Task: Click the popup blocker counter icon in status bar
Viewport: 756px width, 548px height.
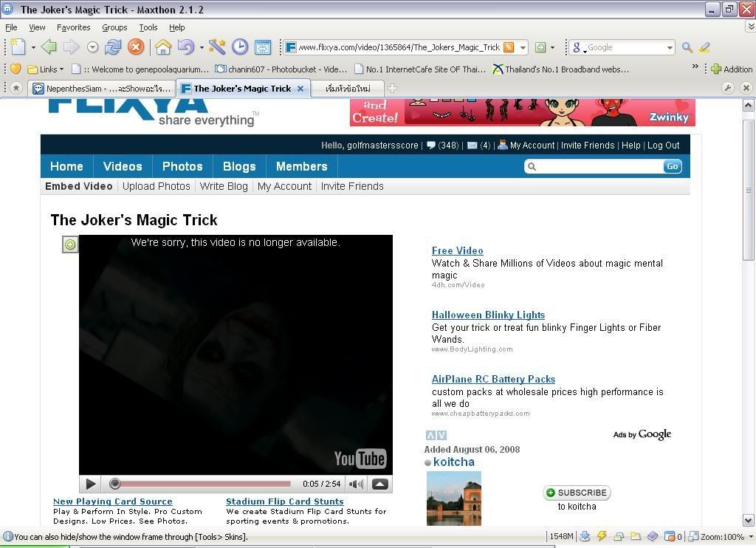Action: click(x=673, y=536)
